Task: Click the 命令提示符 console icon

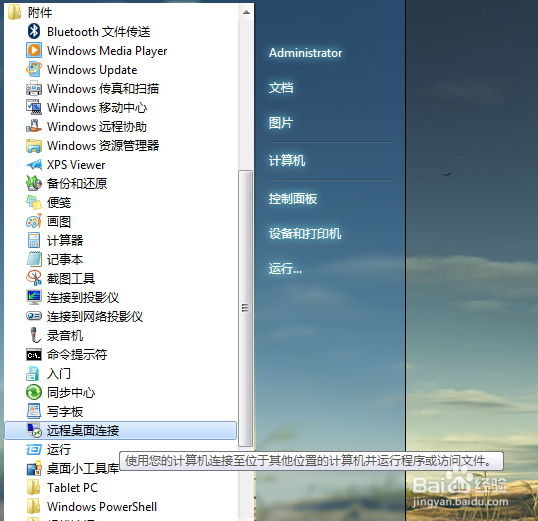Action: click(34, 355)
